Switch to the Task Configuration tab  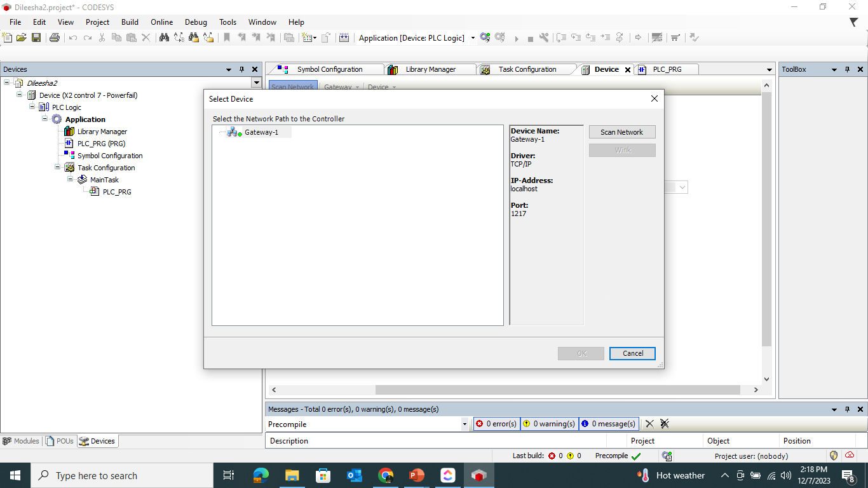click(526, 69)
